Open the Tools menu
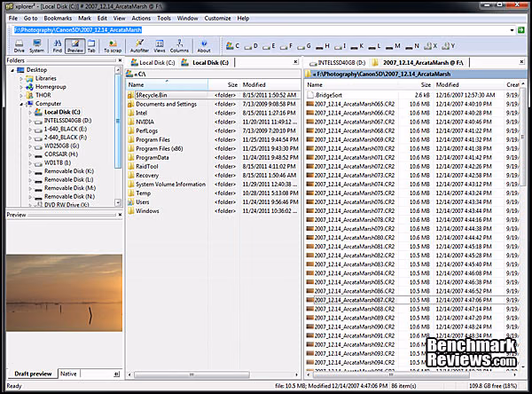 click(164, 19)
